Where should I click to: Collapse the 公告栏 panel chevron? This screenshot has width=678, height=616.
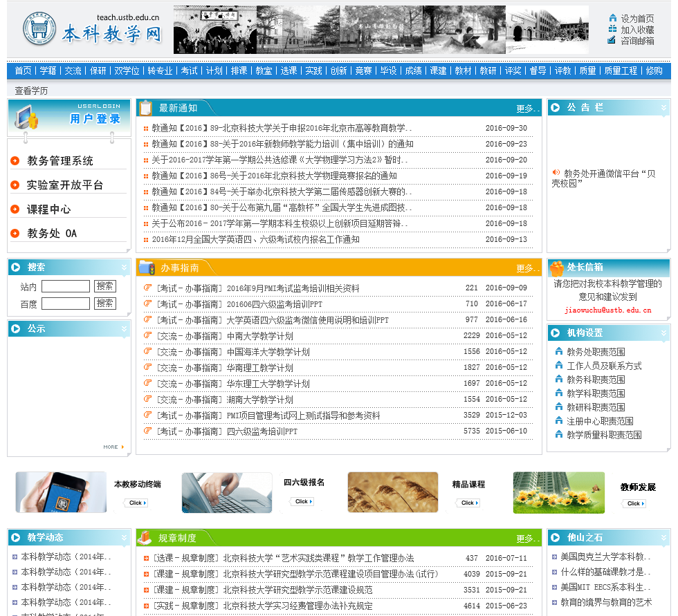pos(664,108)
